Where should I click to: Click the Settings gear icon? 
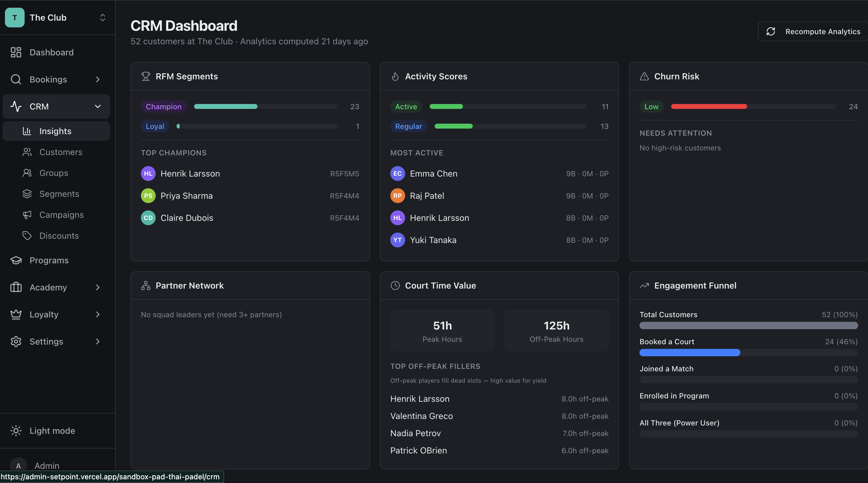coord(16,341)
